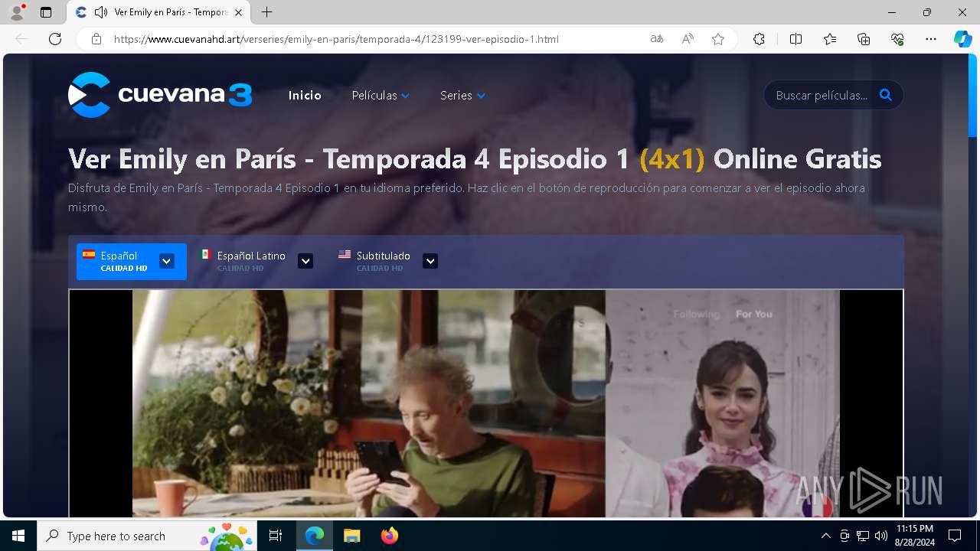Click the video player frame

click(486, 403)
